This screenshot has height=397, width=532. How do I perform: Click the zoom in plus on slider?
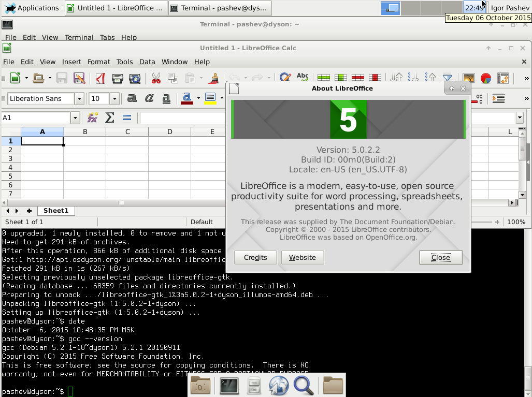[497, 222]
